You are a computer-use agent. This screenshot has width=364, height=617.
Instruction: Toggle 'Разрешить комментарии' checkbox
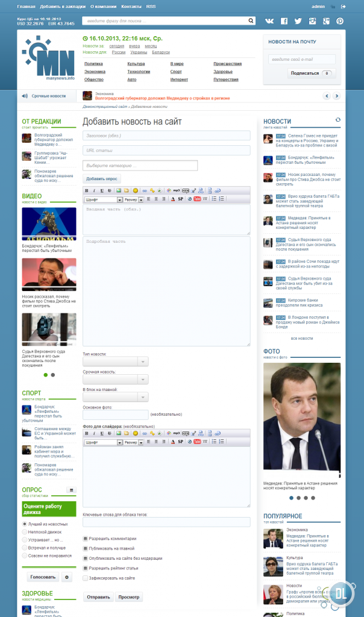point(86,539)
